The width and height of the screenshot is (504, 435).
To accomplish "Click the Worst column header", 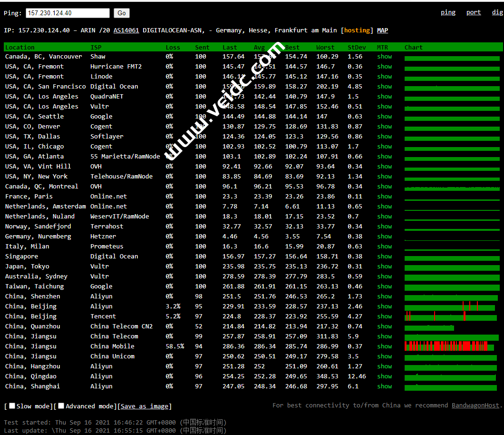I will [x=325, y=47].
